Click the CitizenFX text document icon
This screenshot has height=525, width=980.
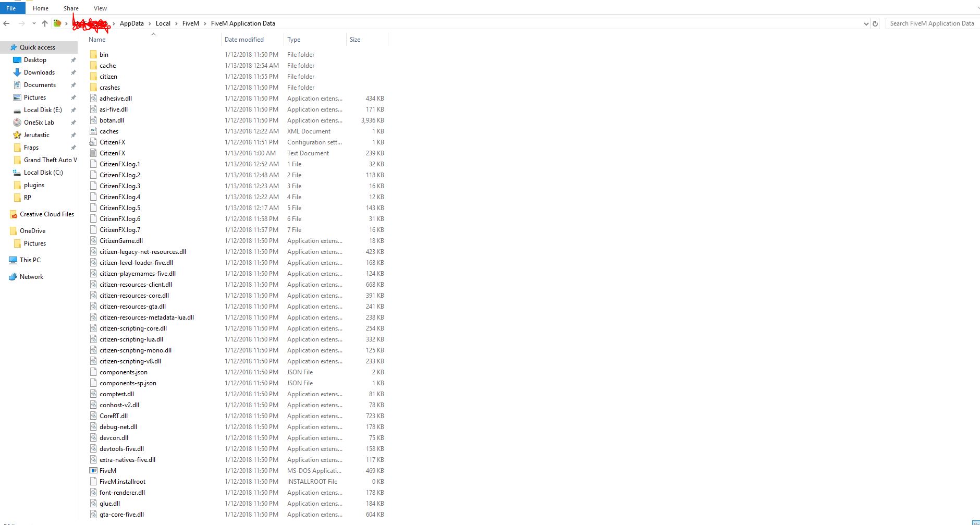point(93,153)
